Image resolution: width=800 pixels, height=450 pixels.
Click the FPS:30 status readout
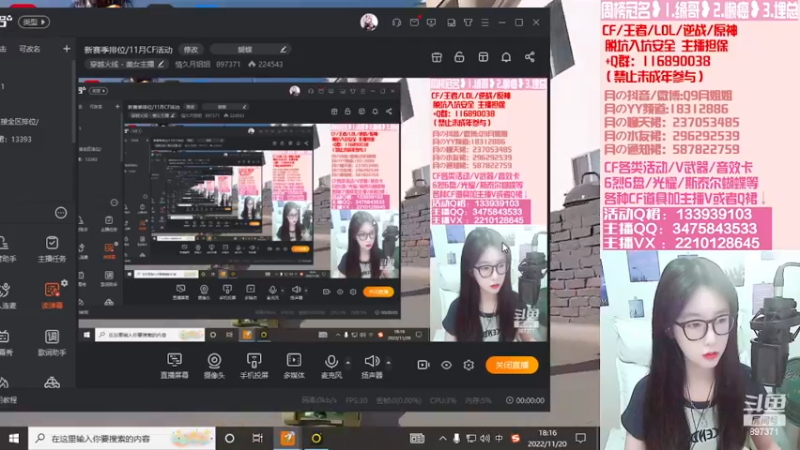pos(356,401)
